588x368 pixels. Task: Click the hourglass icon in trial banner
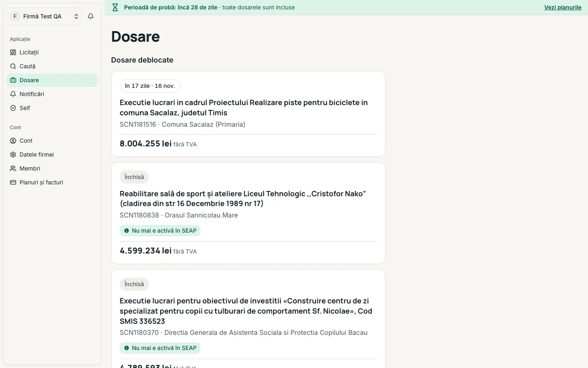pyautogui.click(x=115, y=7)
